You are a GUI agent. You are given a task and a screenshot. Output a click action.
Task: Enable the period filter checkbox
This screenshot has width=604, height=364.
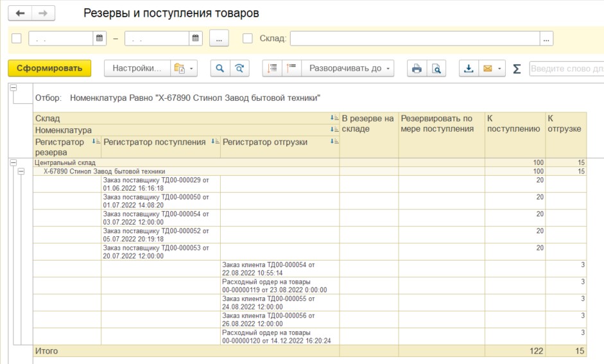[17, 39]
